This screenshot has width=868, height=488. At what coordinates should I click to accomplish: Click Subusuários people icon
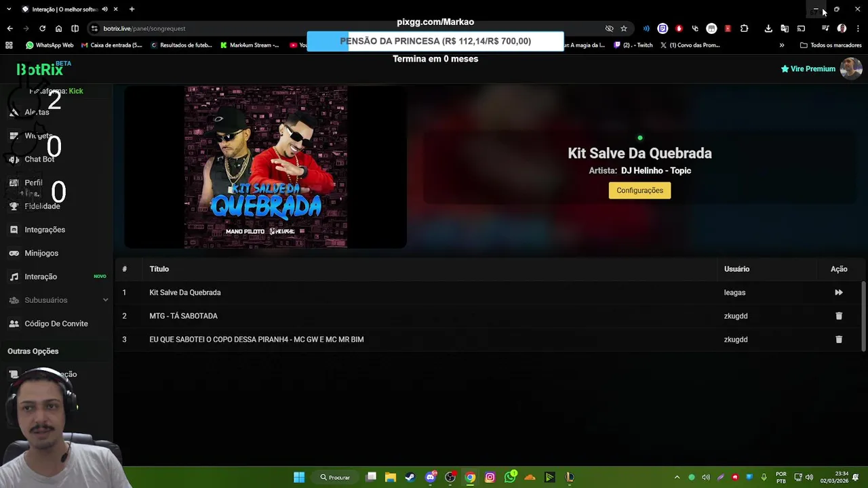tap(14, 300)
